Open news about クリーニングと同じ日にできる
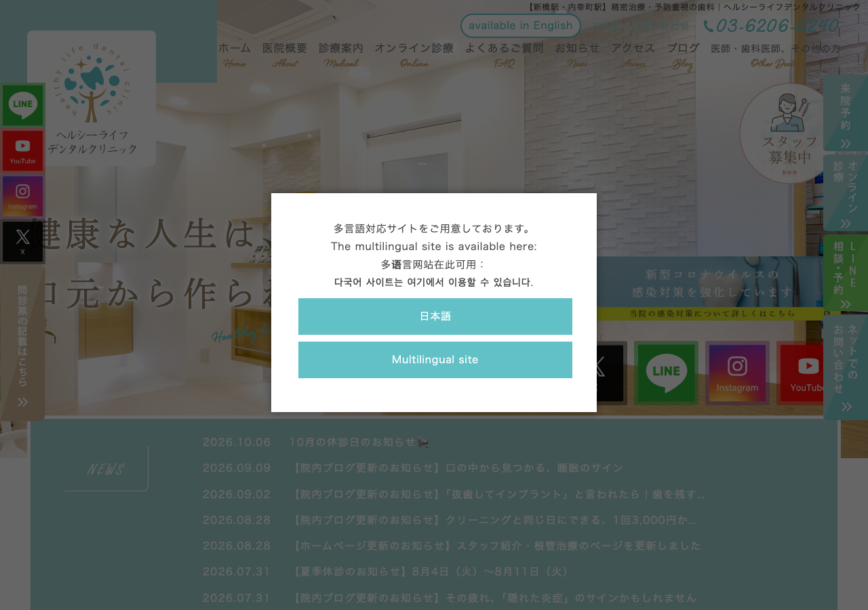The image size is (868, 610). click(493, 520)
